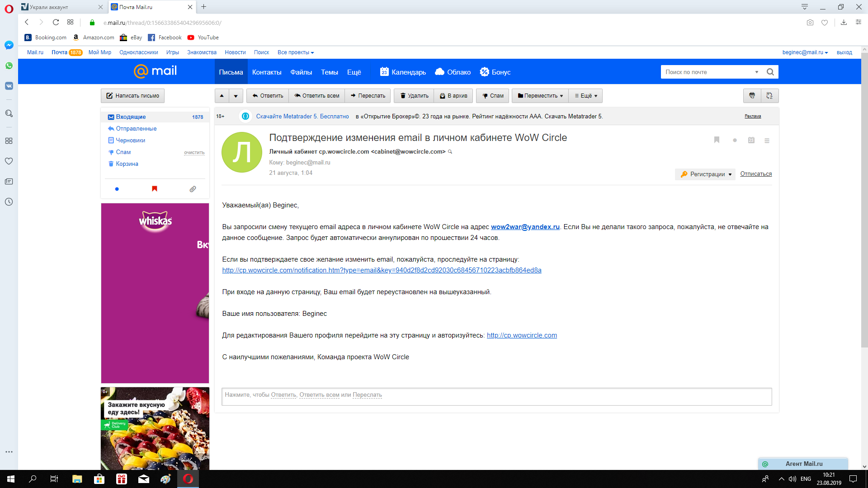Viewport: 868px width, 488px height.
Task: Toggle the bookmark flag on this email
Action: [717, 140]
